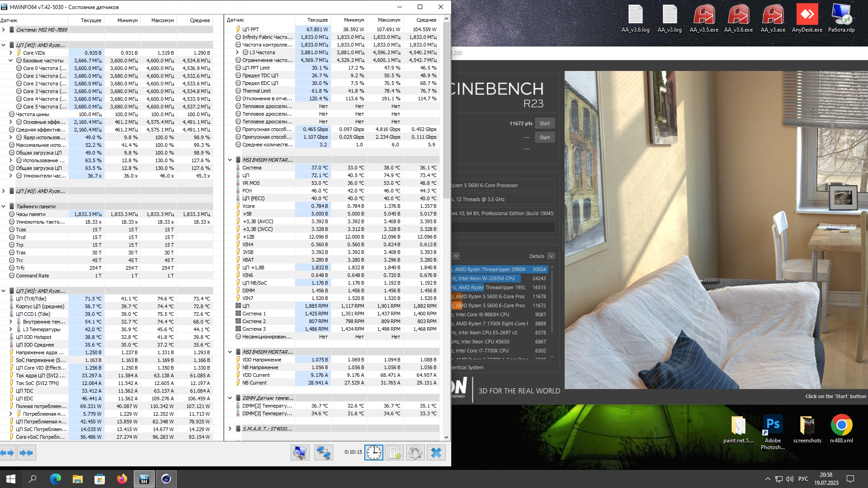
Task: Expand the Система: MSI MS-7B89 group
Action: [4, 30]
